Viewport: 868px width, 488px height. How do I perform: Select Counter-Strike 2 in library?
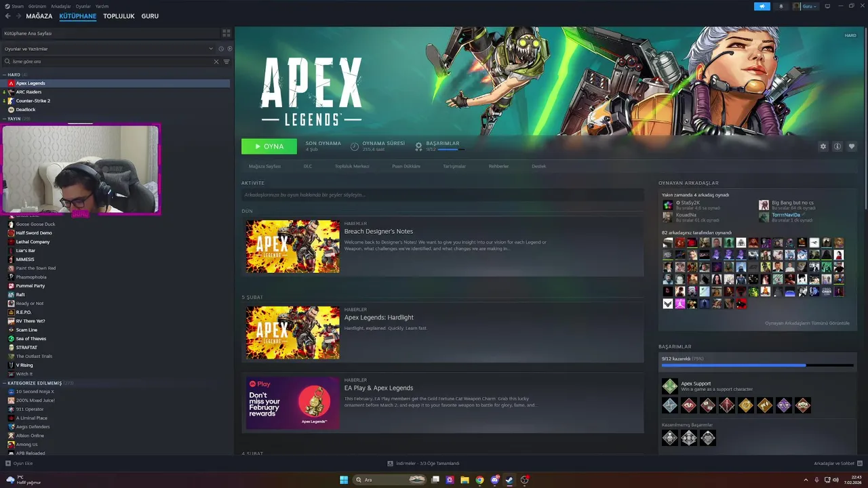click(x=33, y=100)
